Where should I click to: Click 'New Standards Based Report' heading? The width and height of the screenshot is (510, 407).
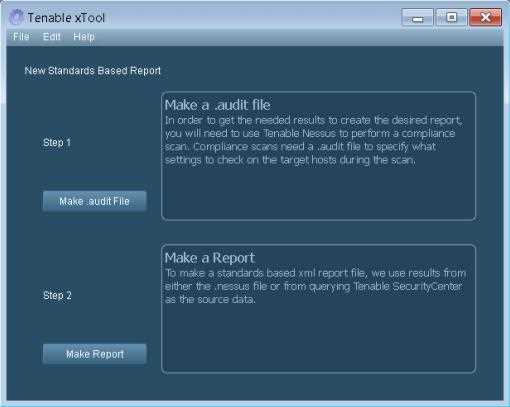[x=93, y=71]
